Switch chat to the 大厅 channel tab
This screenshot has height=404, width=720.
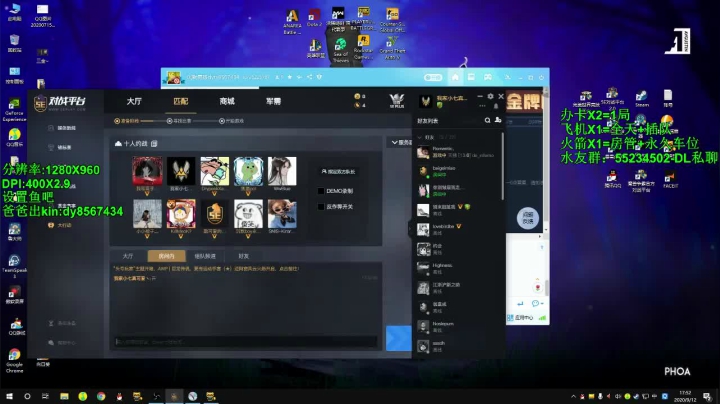click(x=128, y=256)
